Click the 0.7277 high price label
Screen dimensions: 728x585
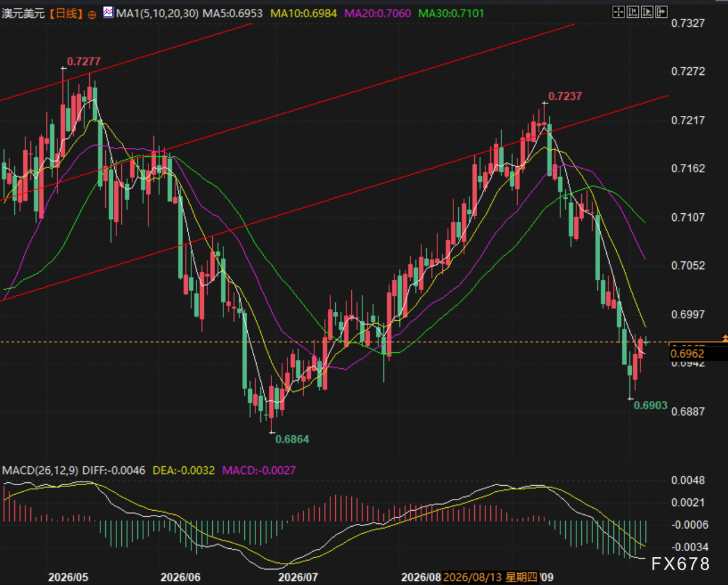(84, 61)
